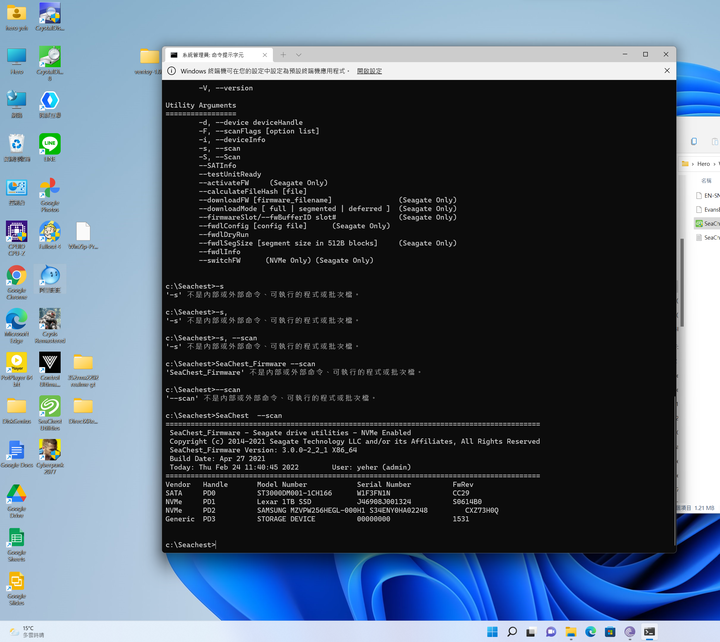Open the Control Panel desktop icon
Screen dimensions: 720x642
[17, 191]
